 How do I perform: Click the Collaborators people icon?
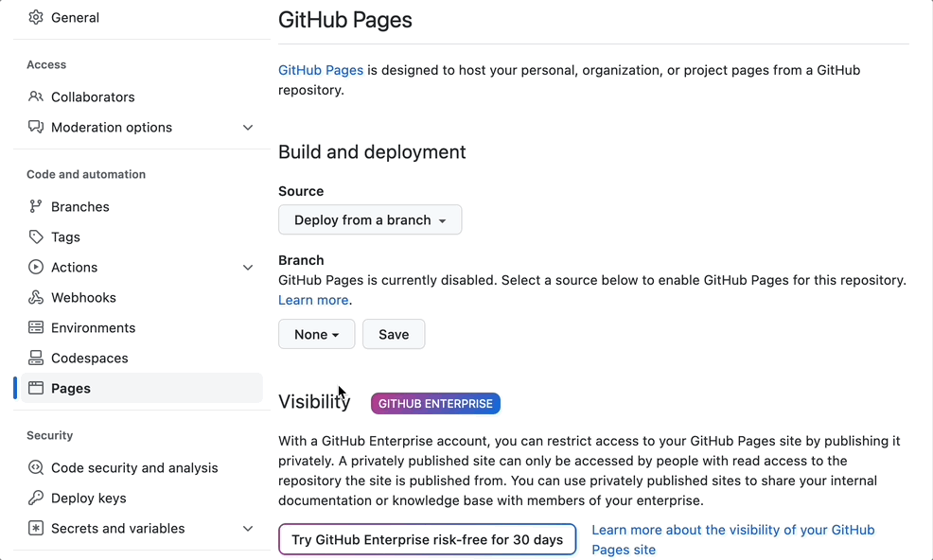(x=36, y=97)
